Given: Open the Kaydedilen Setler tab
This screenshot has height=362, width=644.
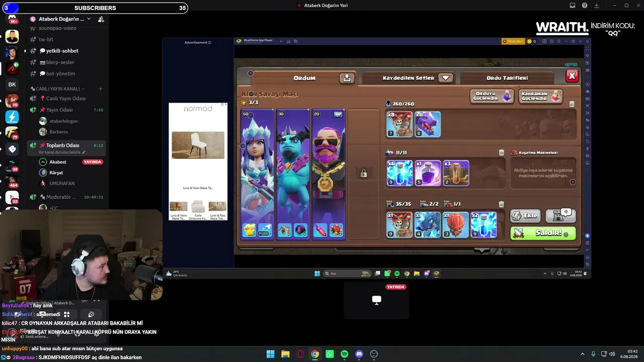Looking at the screenshot, I should coord(408,78).
